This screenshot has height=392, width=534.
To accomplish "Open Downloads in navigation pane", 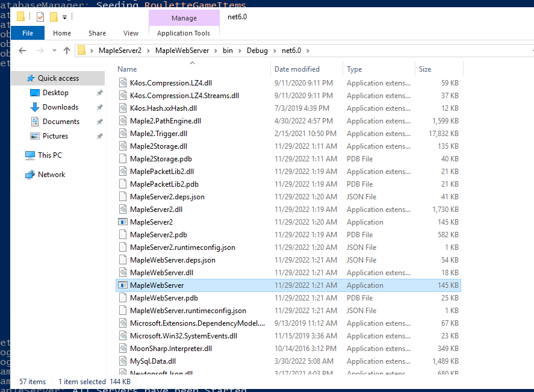I will point(60,107).
